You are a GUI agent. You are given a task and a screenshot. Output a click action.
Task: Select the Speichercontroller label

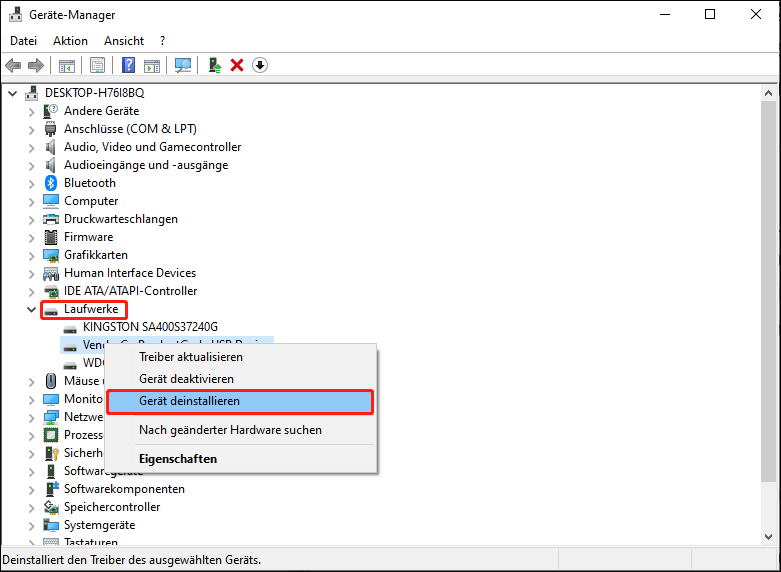[112, 507]
